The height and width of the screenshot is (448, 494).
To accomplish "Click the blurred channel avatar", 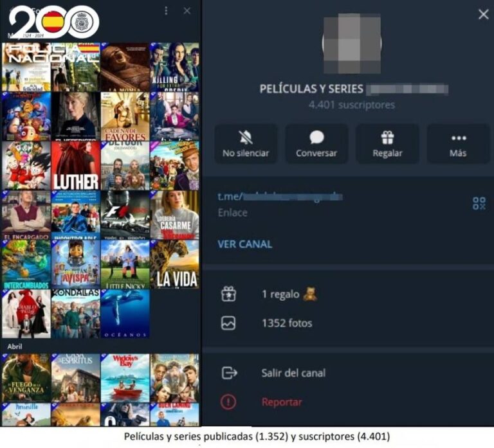I will pyautogui.click(x=352, y=44).
